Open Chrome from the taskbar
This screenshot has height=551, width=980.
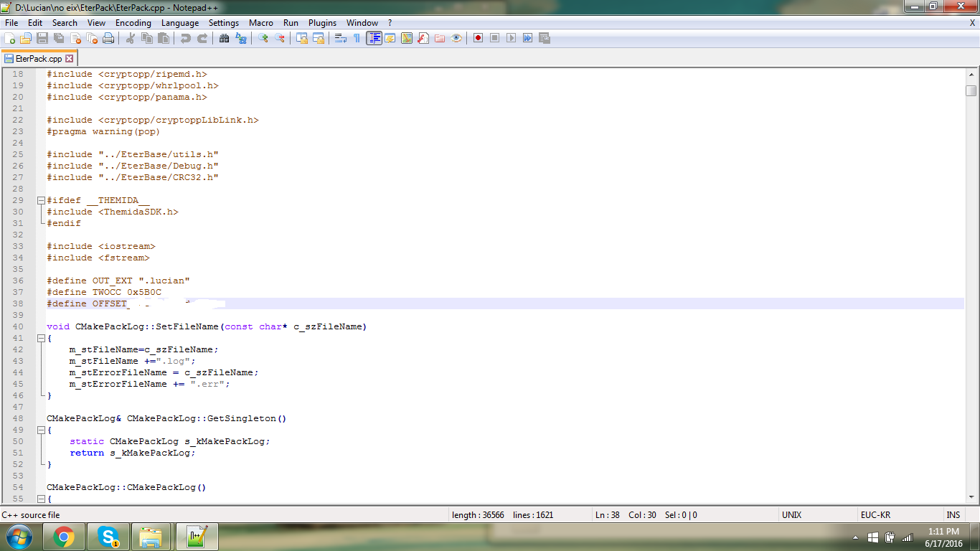(x=64, y=537)
